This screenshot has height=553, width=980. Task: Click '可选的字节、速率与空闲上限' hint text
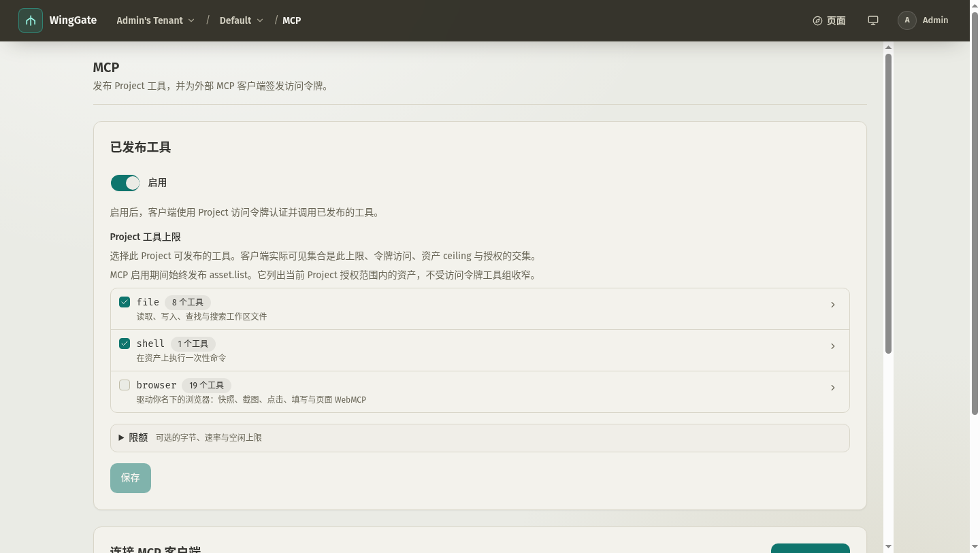tap(209, 437)
